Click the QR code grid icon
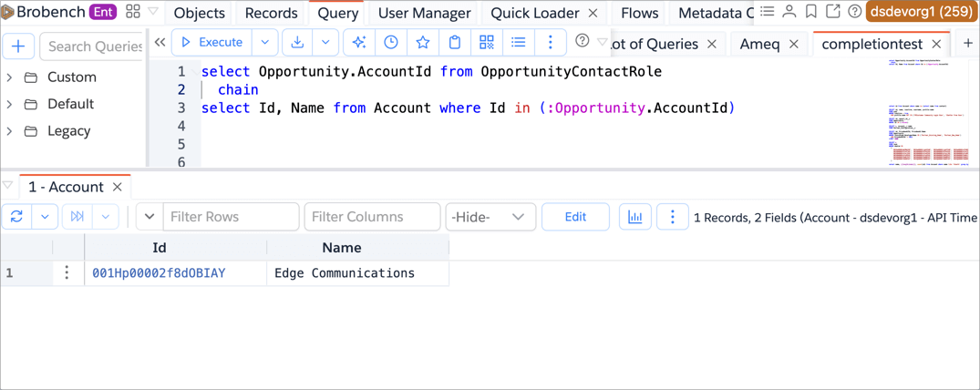Viewport: 980px width, 390px height. [x=487, y=43]
